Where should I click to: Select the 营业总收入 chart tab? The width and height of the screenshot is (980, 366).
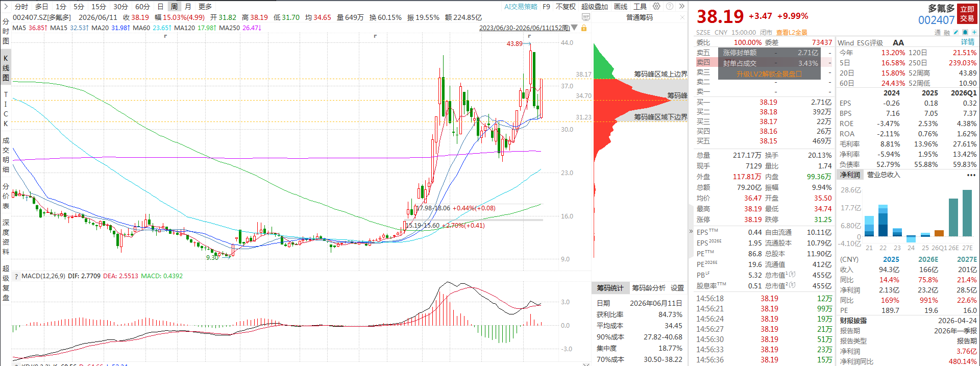click(x=884, y=175)
